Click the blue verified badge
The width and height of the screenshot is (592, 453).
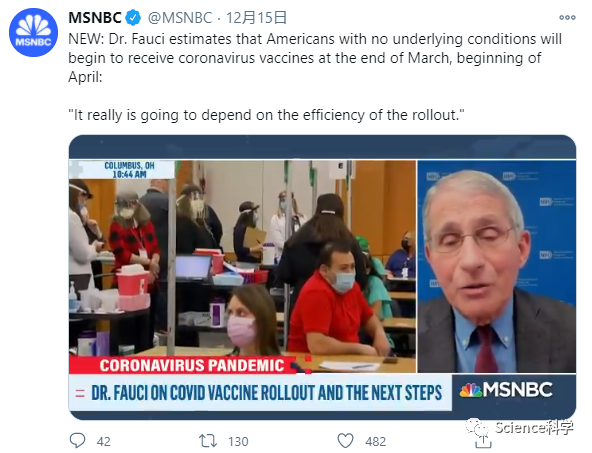(133, 18)
